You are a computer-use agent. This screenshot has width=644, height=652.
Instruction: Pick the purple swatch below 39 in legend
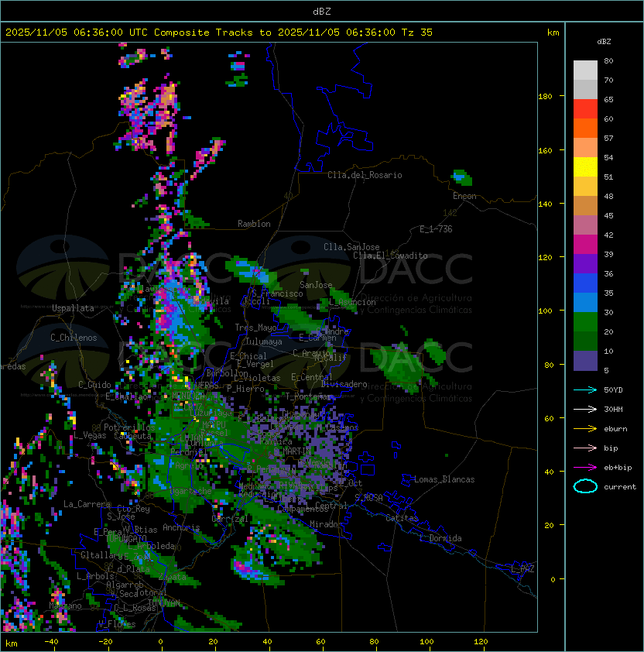(585, 263)
